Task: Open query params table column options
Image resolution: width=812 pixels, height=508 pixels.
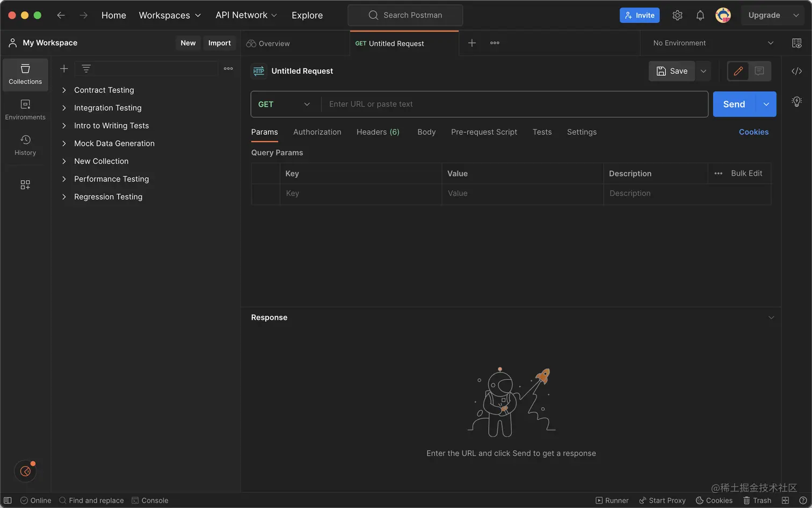Action: 719,174
